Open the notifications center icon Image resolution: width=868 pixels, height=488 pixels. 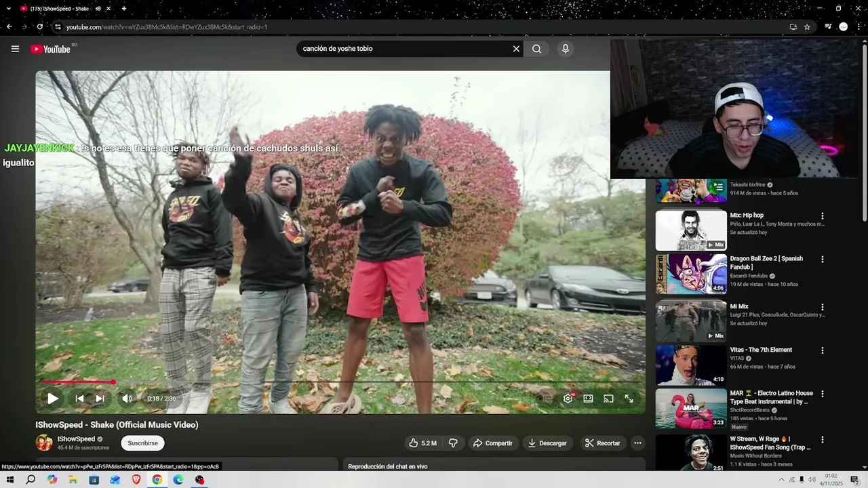click(854, 480)
